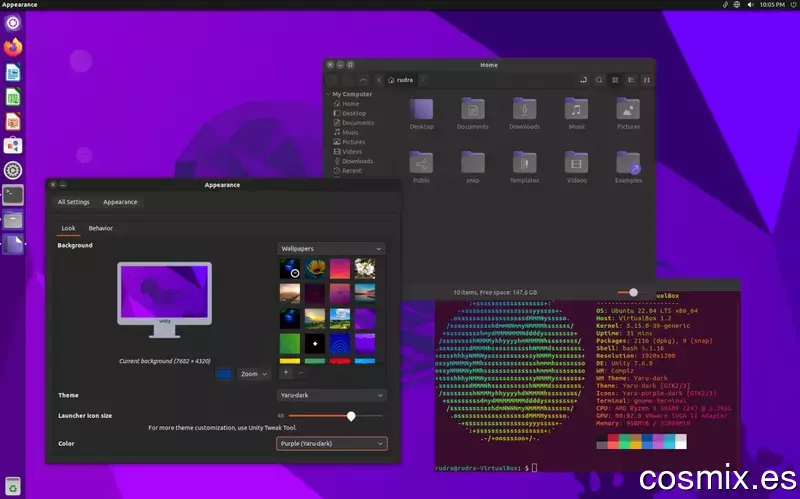Open the Zoom background mode dropdown

tap(254, 374)
